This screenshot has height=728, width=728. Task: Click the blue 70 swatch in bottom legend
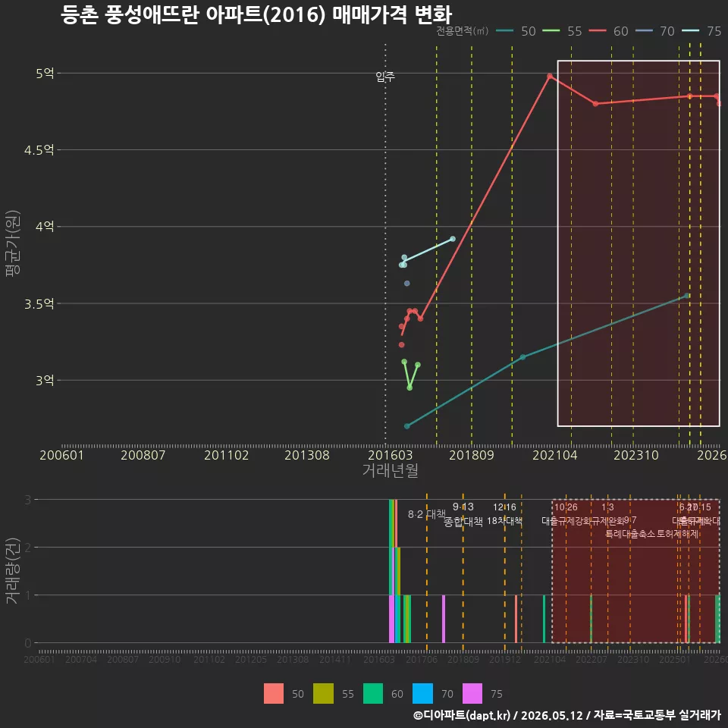[x=422, y=694]
